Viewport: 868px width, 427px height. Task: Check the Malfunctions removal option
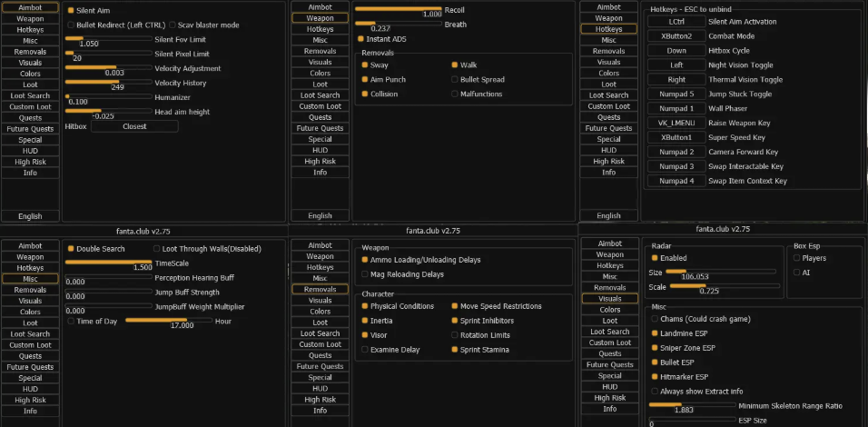point(454,94)
